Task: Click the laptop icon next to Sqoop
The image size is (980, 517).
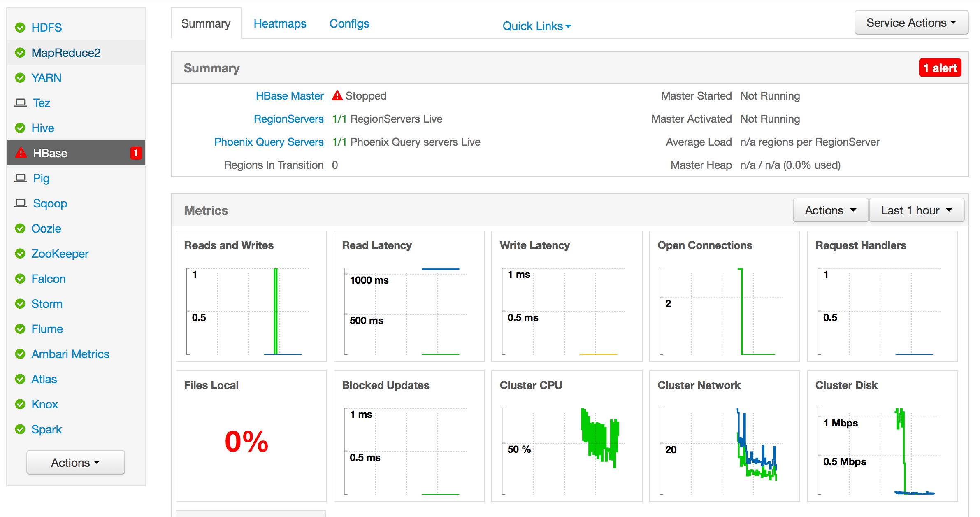Action: click(21, 203)
